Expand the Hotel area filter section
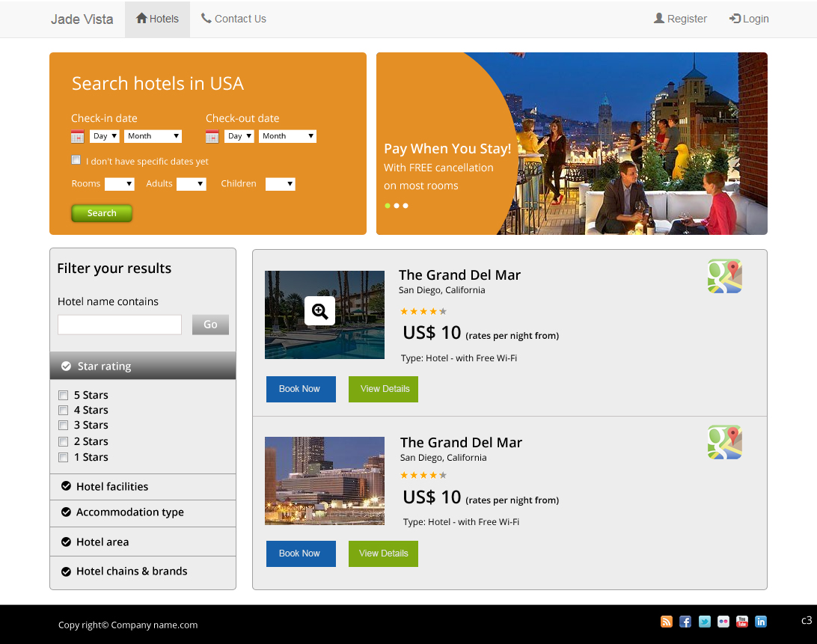Screen dimensions: 817x644 (x=143, y=542)
